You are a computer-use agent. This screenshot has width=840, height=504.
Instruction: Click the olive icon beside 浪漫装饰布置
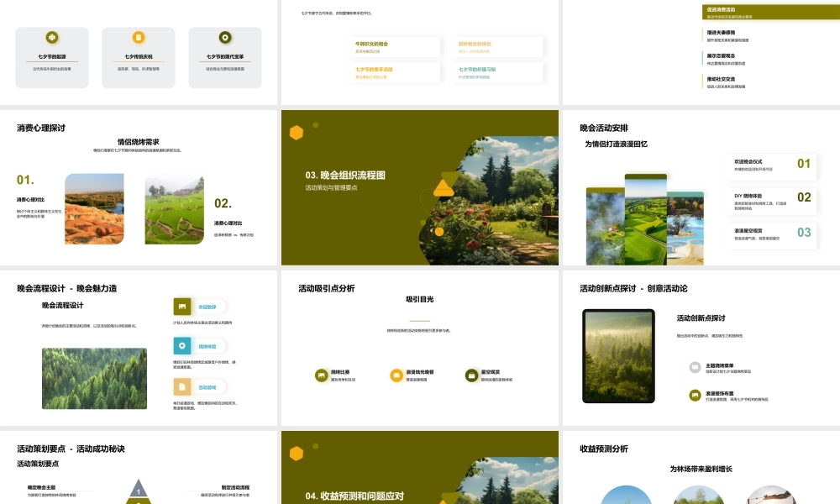pyautogui.click(x=695, y=396)
